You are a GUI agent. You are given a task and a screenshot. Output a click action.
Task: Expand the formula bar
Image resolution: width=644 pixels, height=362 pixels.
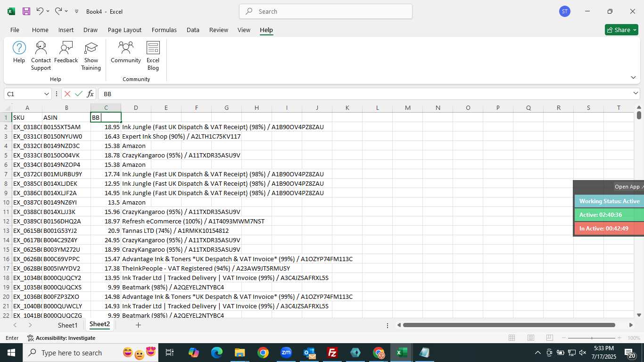tap(636, 93)
